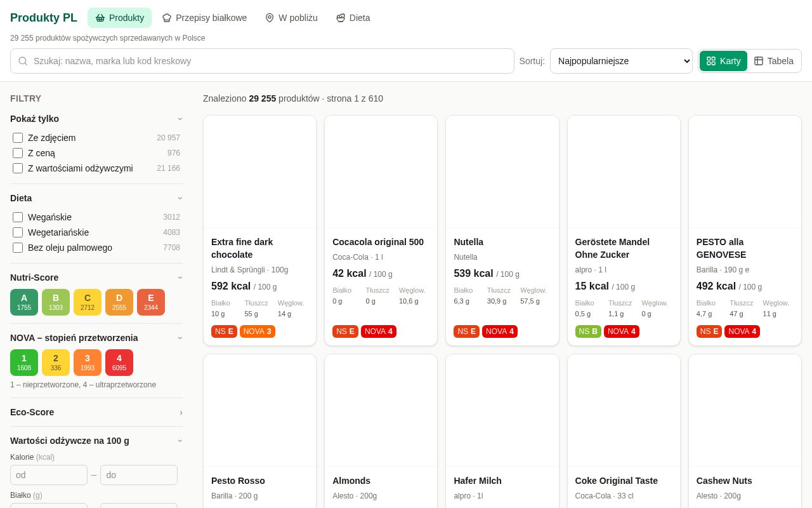The width and height of the screenshot is (812, 508).
Task: Collapse the Pokaż tylko filter section
Action: (96, 119)
